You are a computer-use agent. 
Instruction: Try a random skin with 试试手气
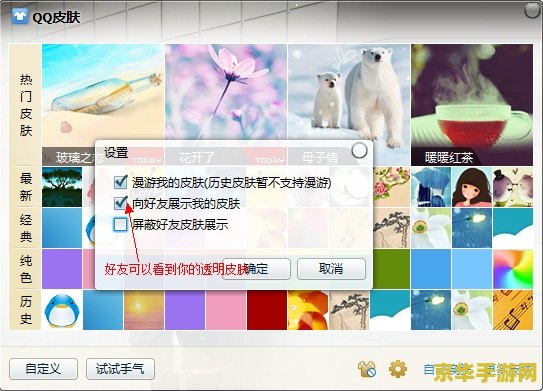point(120,369)
